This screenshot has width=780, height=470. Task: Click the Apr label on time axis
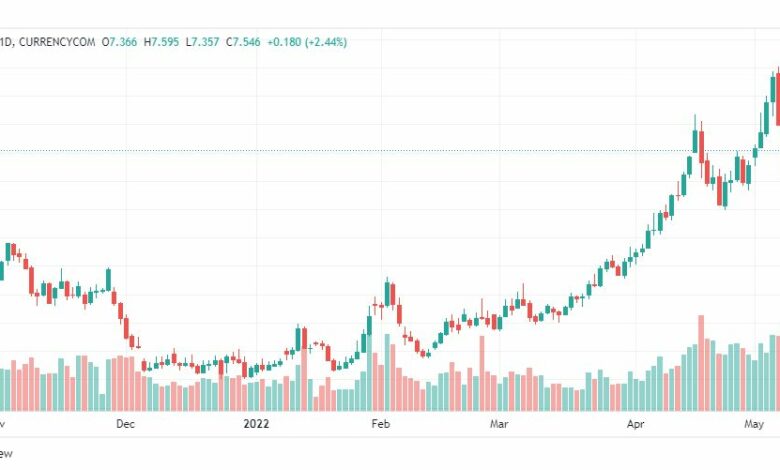point(635,424)
